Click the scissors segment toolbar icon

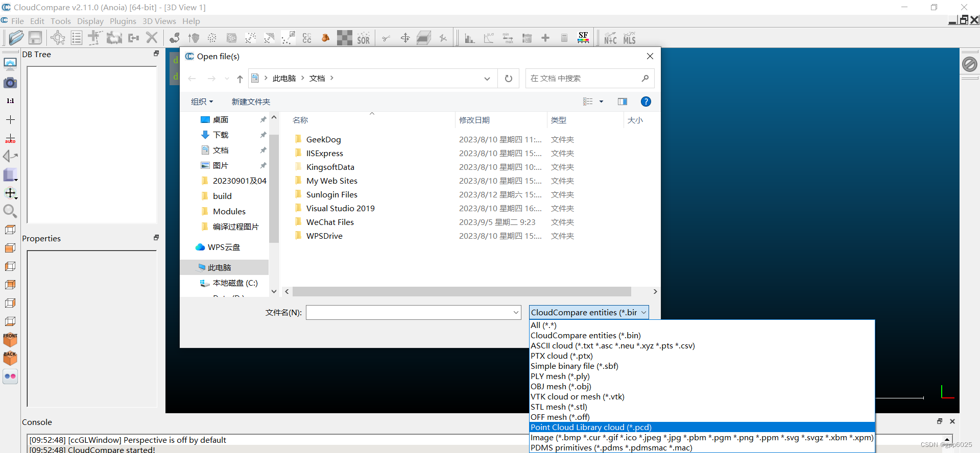click(386, 38)
